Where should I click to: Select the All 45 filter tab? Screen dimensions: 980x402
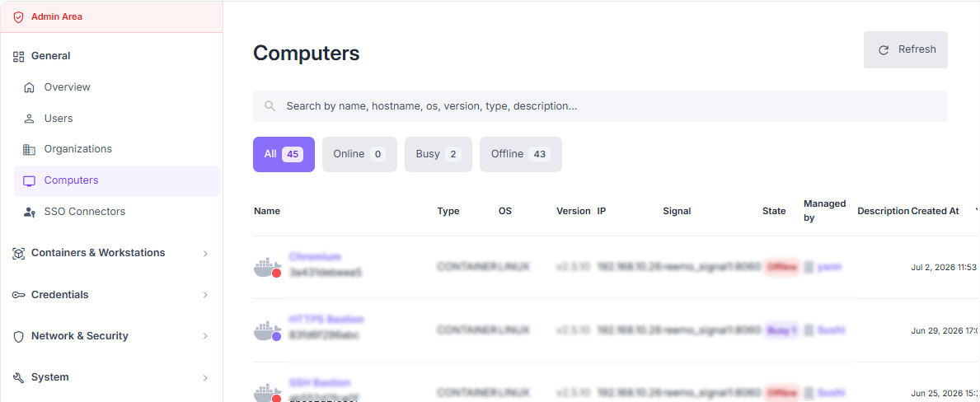click(x=284, y=154)
